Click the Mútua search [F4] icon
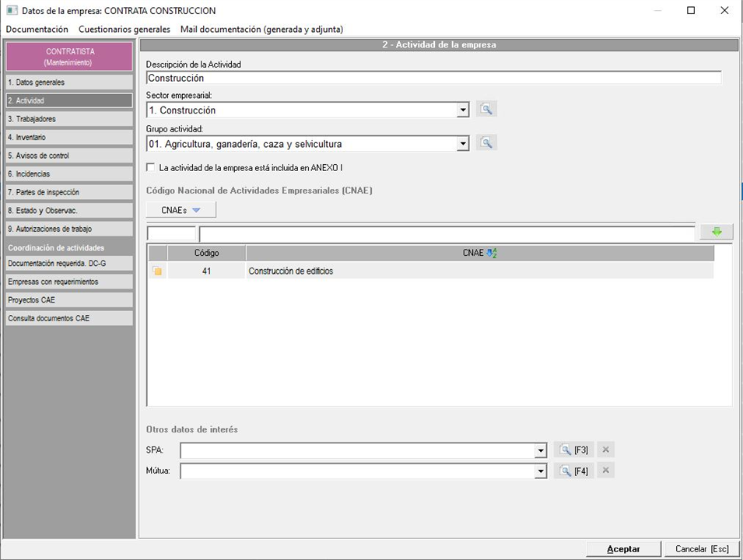743x560 pixels. (x=573, y=471)
